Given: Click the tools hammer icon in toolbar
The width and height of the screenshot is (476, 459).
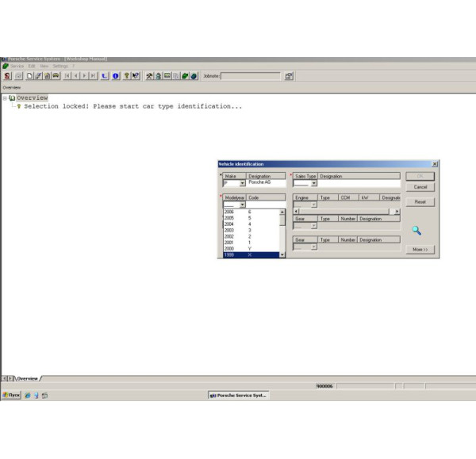Looking at the screenshot, I should point(149,76).
